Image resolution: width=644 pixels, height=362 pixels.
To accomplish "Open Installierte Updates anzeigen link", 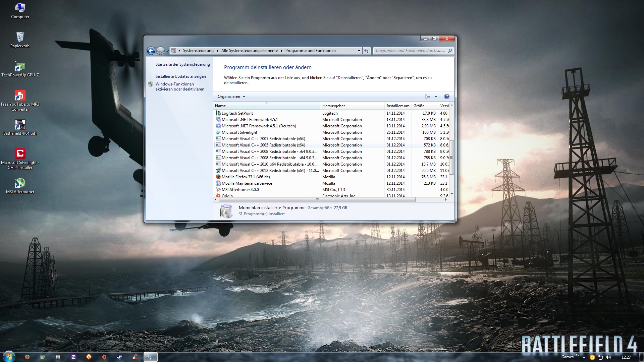I will point(181,76).
